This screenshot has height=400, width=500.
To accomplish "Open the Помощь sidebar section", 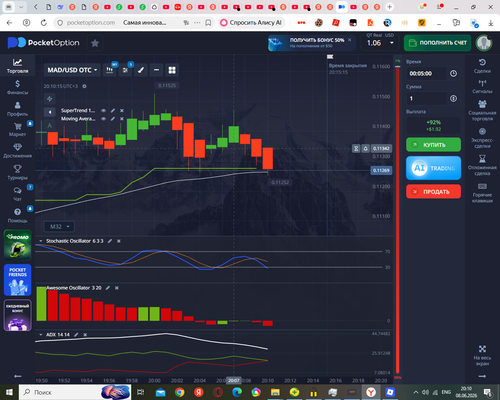I will coord(17,216).
